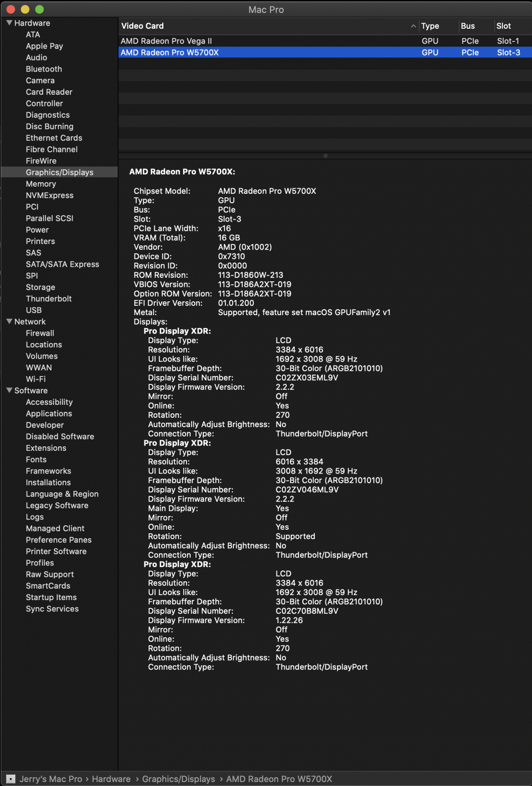Open Disc Burning in the sidebar

[50, 126]
